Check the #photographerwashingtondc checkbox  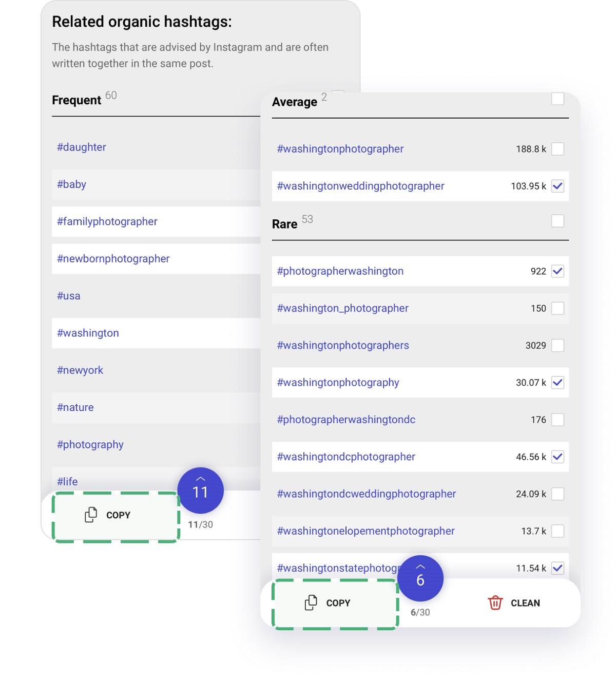coord(557,420)
